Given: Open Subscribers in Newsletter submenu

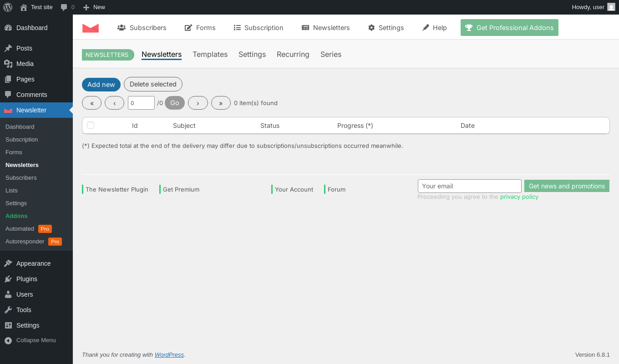Looking at the screenshot, I should tap(21, 178).
